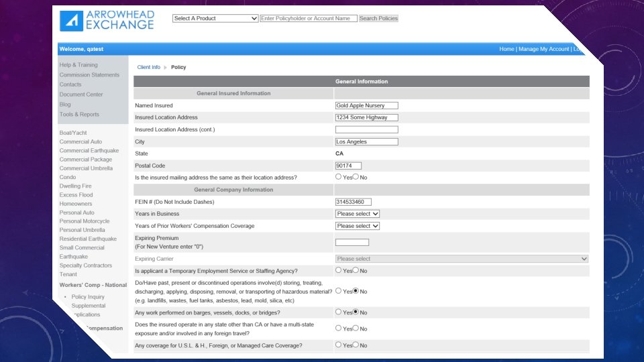Click the Policy breadcrumb
This screenshot has width=644, height=362.
tap(178, 67)
